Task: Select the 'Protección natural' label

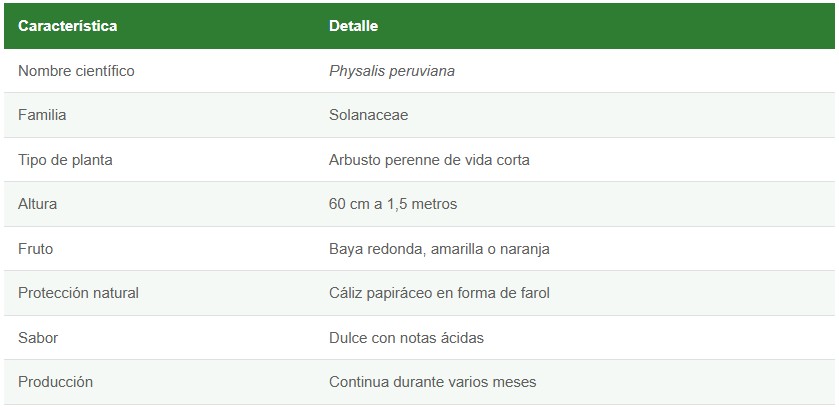Action: (x=78, y=293)
